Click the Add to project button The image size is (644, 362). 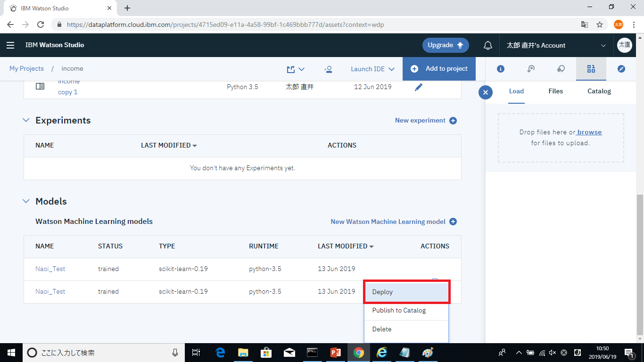tap(439, 69)
